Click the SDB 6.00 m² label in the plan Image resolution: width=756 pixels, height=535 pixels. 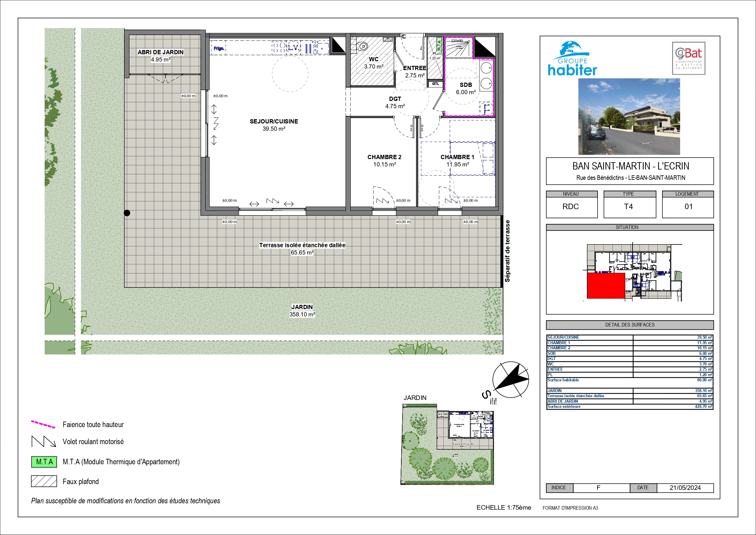466,88
